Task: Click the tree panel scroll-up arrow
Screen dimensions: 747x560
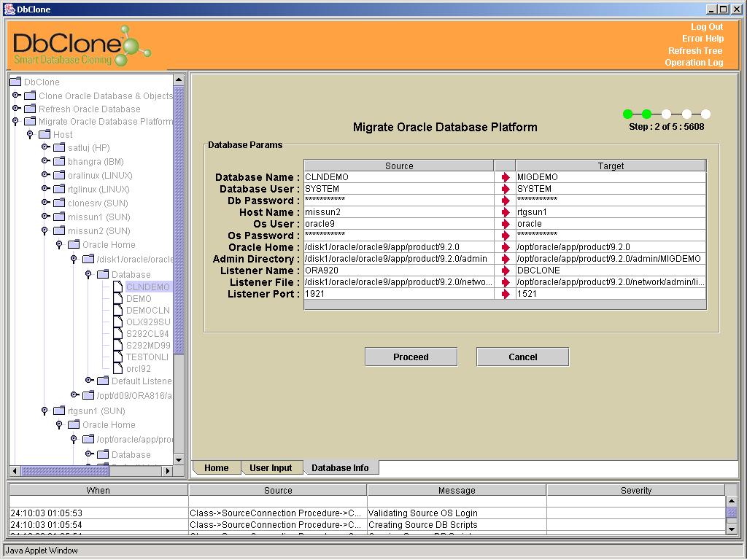Action: [x=179, y=79]
